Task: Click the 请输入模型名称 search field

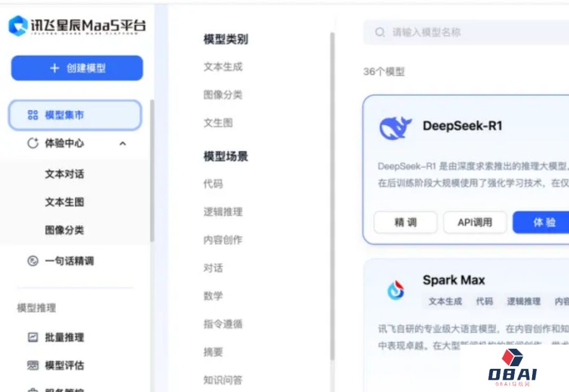Action: pyautogui.click(x=466, y=32)
